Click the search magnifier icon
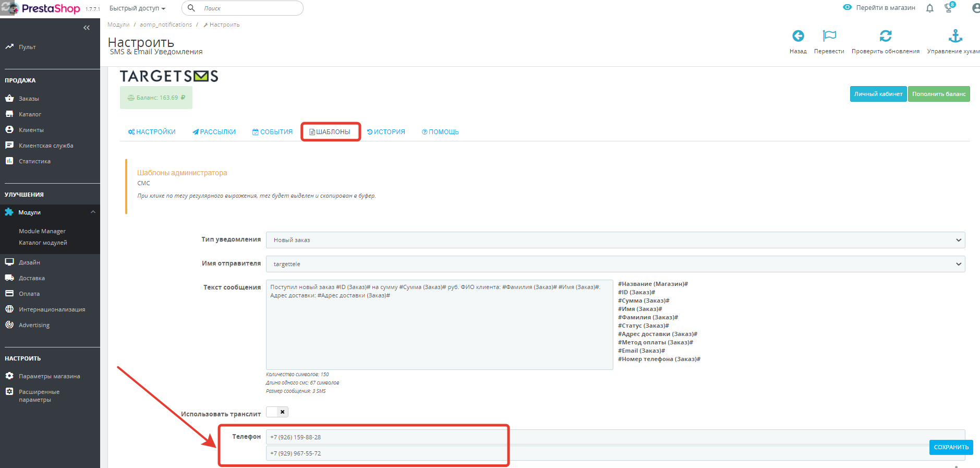 (x=191, y=8)
